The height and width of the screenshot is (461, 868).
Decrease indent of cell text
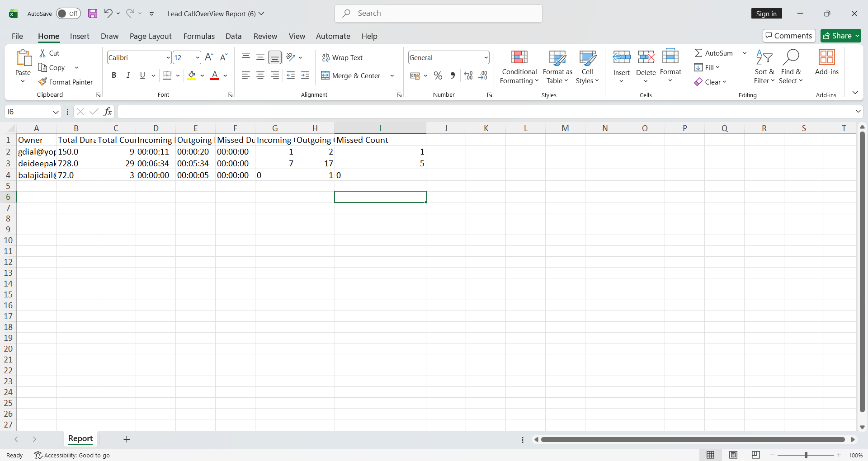coord(291,75)
